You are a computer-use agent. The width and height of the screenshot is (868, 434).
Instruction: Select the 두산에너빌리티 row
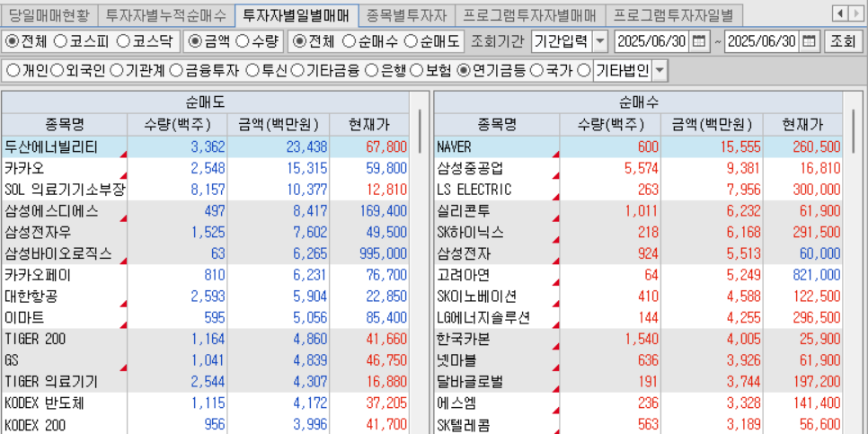point(206,146)
